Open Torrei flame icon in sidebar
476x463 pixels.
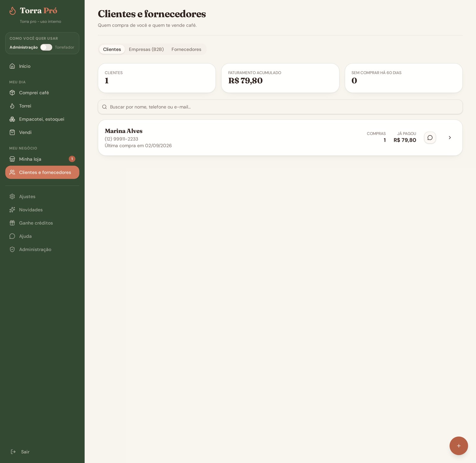(x=12, y=106)
